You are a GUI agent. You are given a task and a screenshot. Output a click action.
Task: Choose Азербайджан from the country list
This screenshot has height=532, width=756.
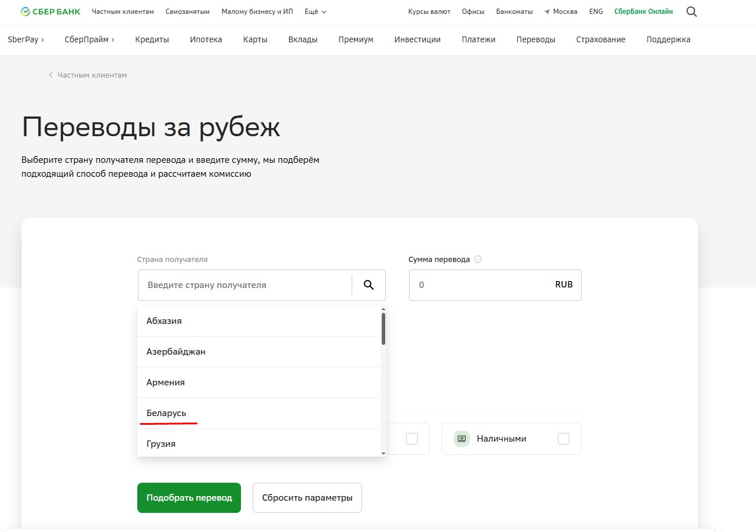click(x=259, y=352)
